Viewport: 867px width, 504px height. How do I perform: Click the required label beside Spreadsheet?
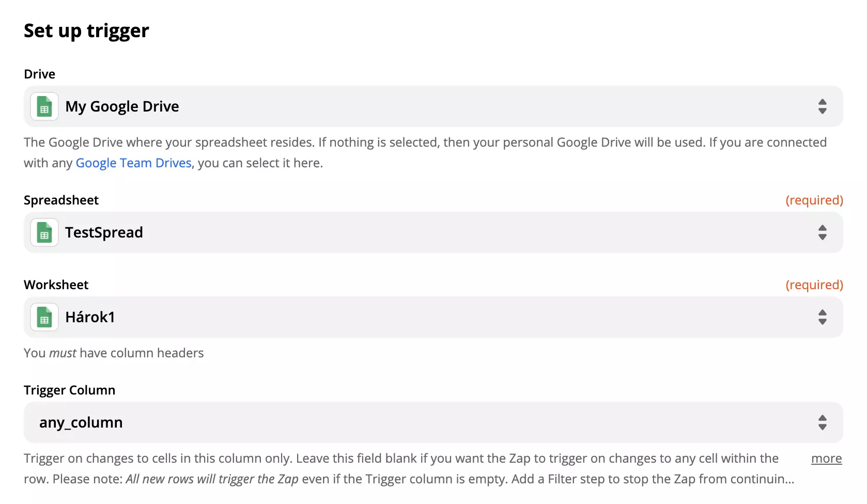(814, 200)
